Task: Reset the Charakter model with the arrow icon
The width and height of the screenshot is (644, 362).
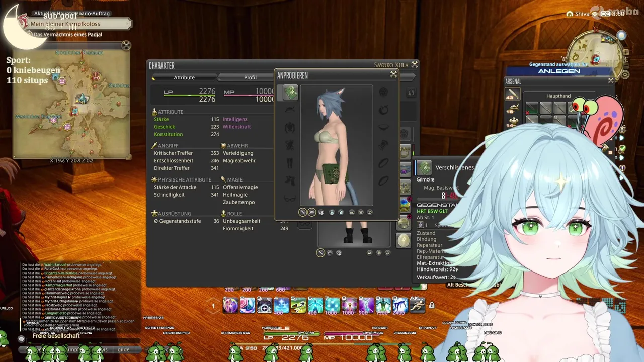Action: pyautogui.click(x=387, y=253)
